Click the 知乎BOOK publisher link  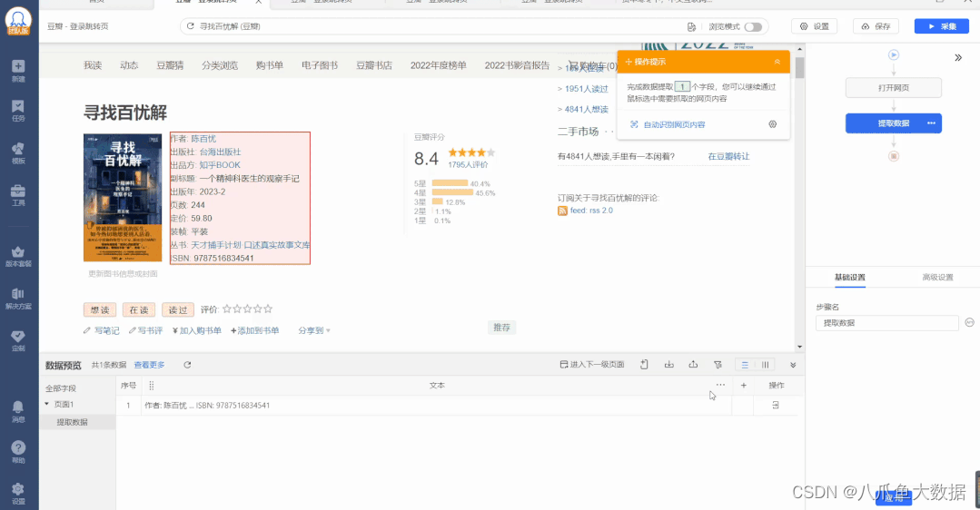tap(220, 165)
